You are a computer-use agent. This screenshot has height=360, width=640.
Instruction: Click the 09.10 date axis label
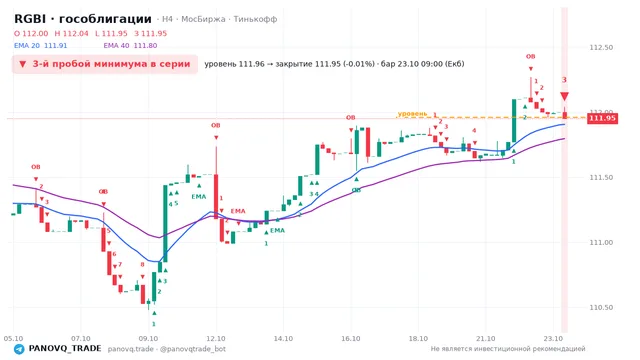(x=148, y=338)
